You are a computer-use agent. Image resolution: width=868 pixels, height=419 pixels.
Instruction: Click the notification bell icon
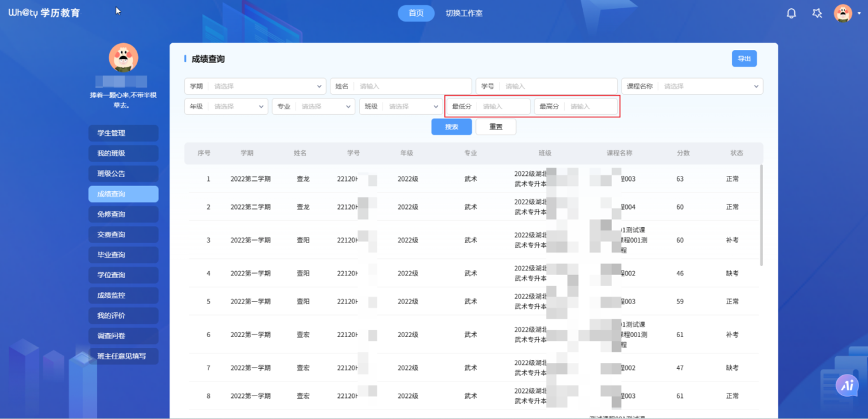791,13
